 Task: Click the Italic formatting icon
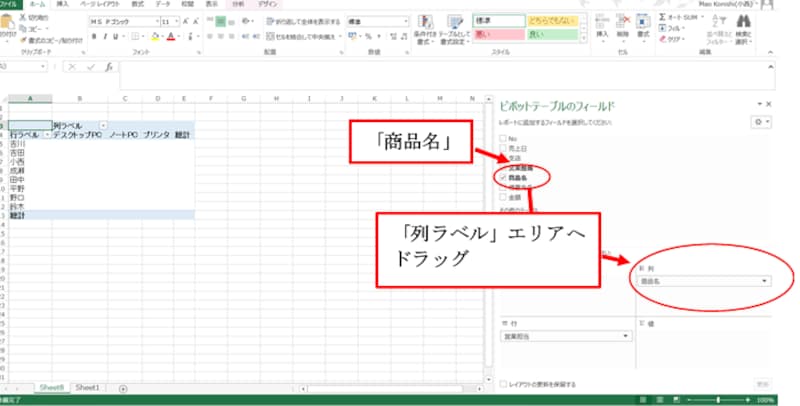104,37
